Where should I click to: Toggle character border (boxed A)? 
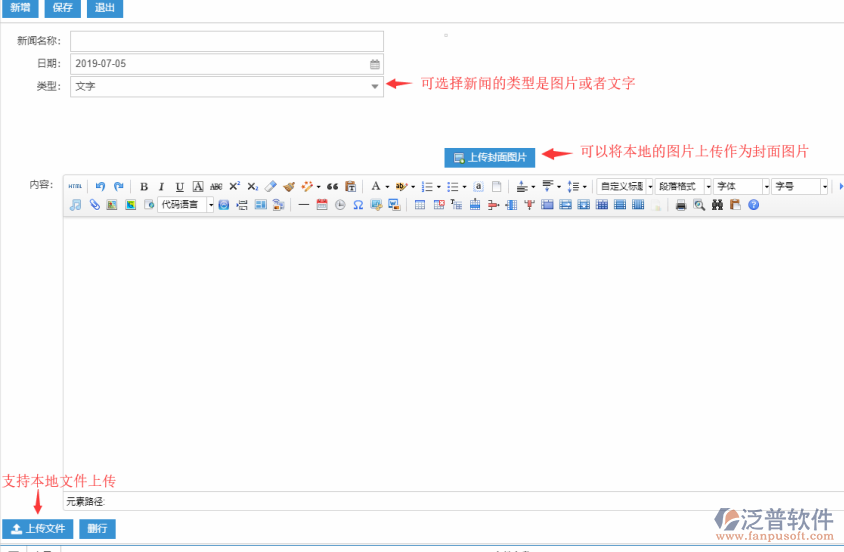(198, 186)
